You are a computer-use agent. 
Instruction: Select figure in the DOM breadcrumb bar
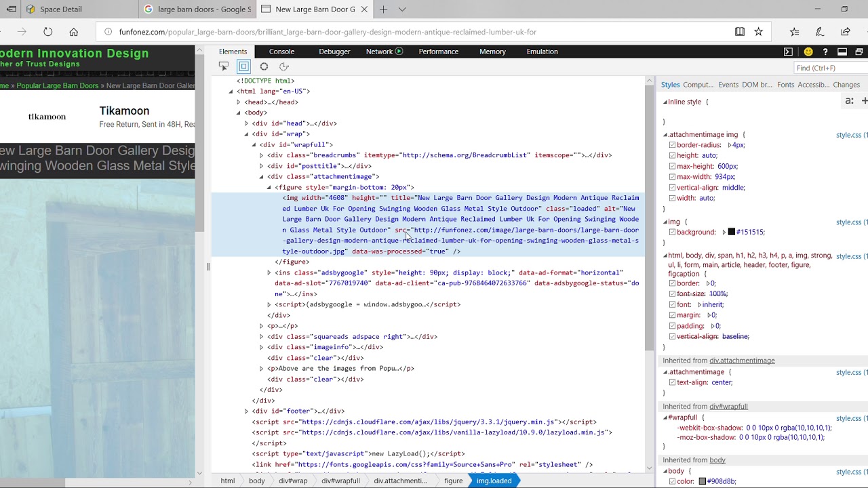click(454, 481)
